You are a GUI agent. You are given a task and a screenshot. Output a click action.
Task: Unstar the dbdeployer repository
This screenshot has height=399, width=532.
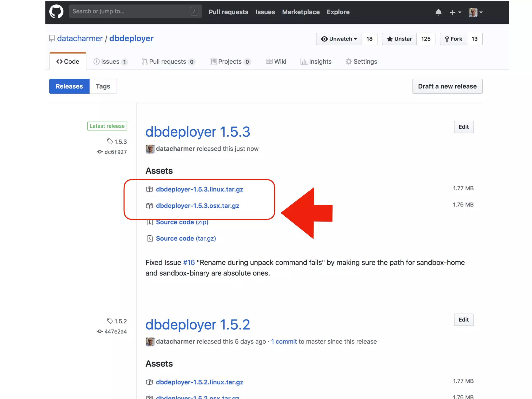coord(399,39)
